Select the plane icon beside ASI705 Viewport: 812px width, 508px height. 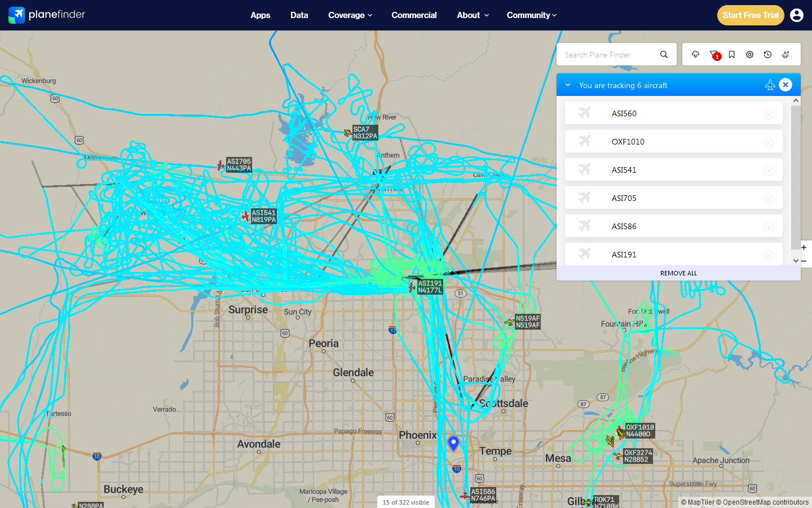[585, 198]
